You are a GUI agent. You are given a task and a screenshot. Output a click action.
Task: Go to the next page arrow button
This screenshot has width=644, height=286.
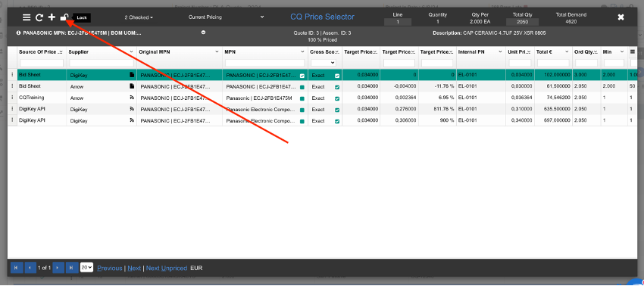coord(58,268)
